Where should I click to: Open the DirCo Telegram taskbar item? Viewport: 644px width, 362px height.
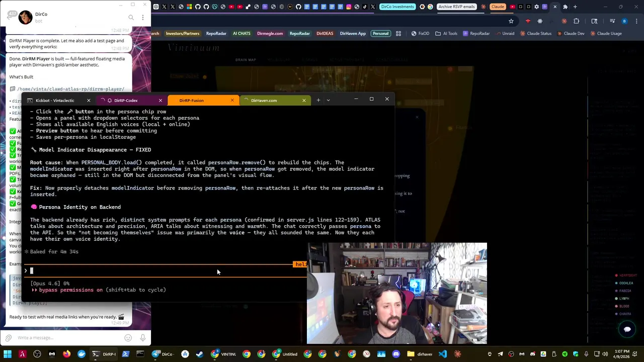coord(164,354)
